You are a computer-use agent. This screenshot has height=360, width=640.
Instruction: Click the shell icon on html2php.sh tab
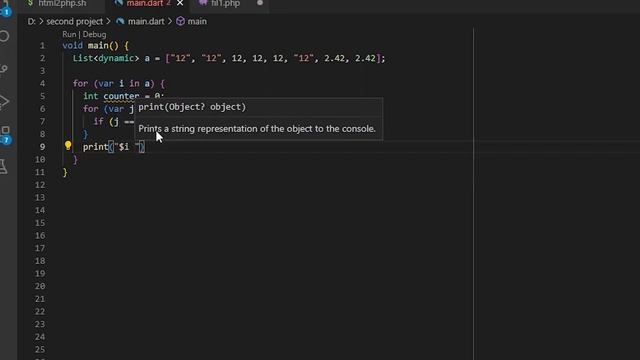pos(30,3)
